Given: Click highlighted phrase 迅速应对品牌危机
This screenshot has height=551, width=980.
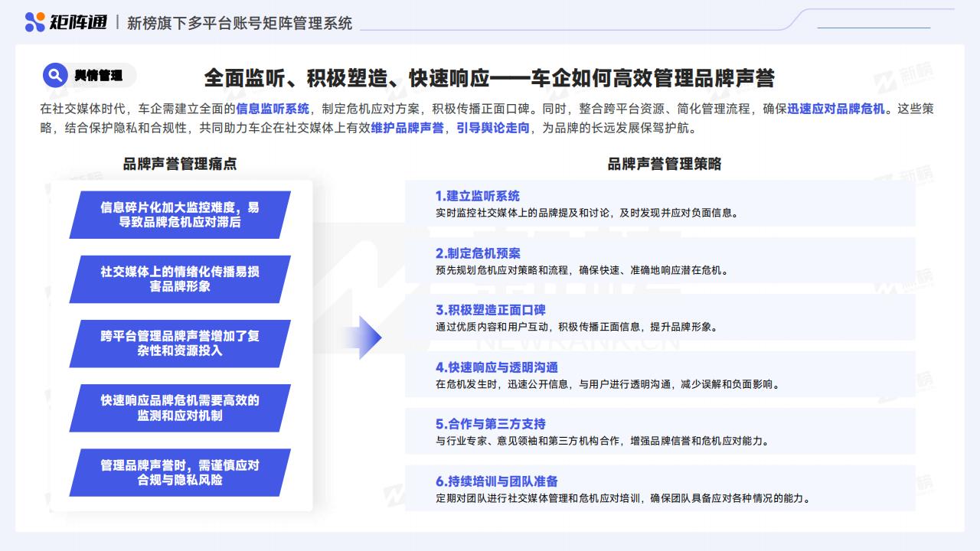Looking at the screenshot, I should point(837,109).
